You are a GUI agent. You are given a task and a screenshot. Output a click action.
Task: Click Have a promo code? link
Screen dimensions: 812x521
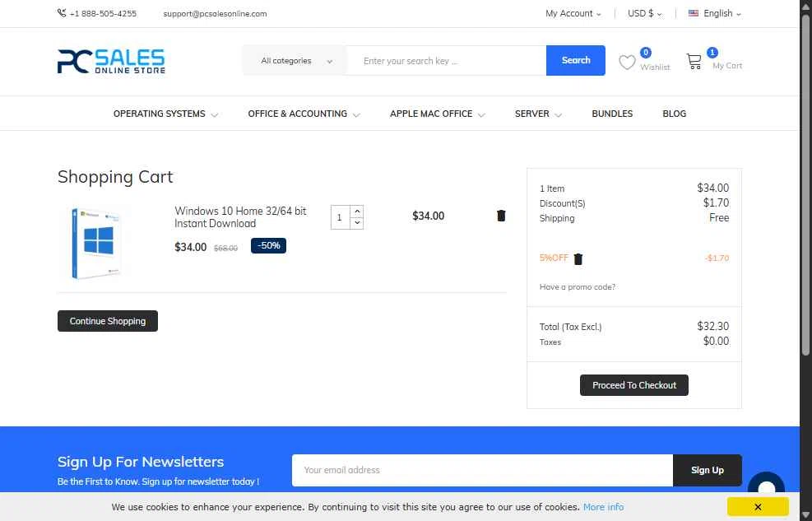coord(578,287)
